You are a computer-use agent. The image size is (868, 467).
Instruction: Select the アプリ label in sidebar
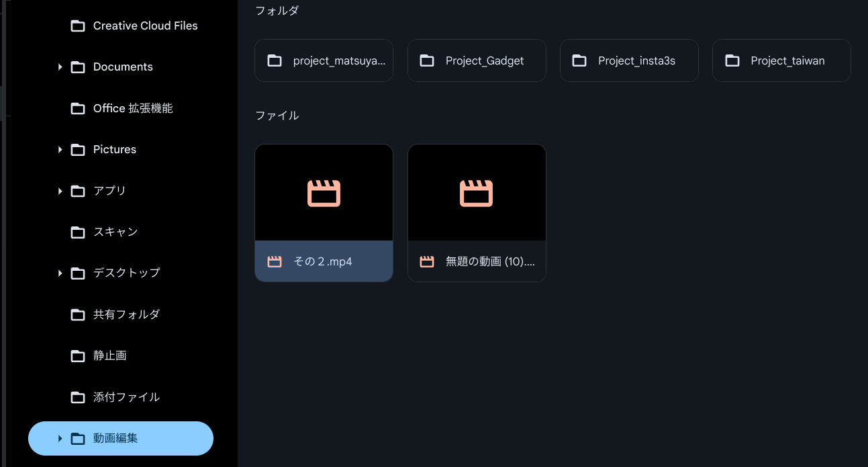click(x=109, y=191)
